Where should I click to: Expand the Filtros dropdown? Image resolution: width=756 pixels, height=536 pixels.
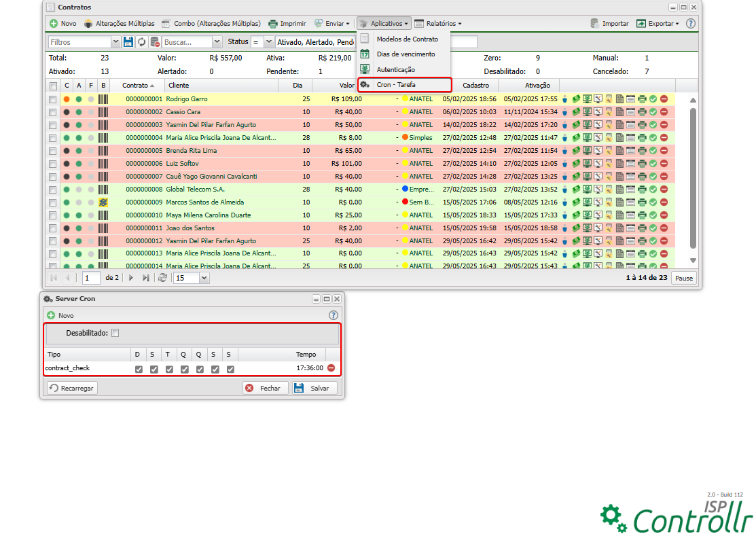(115, 42)
